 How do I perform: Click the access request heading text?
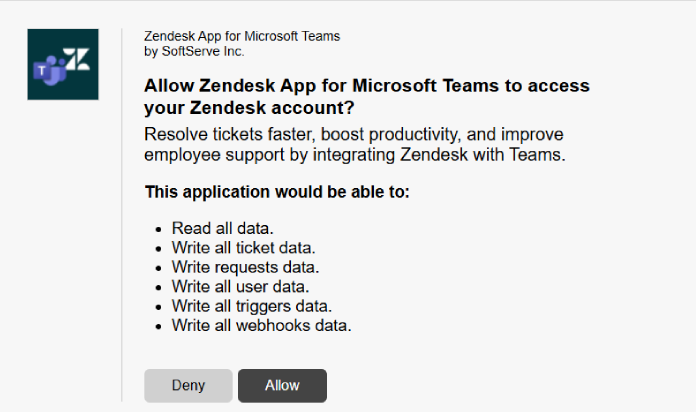point(367,96)
